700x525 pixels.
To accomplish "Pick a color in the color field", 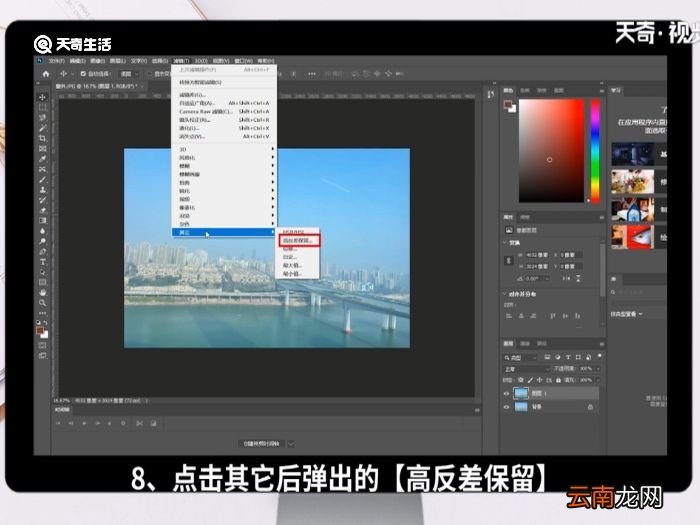I will click(x=551, y=151).
